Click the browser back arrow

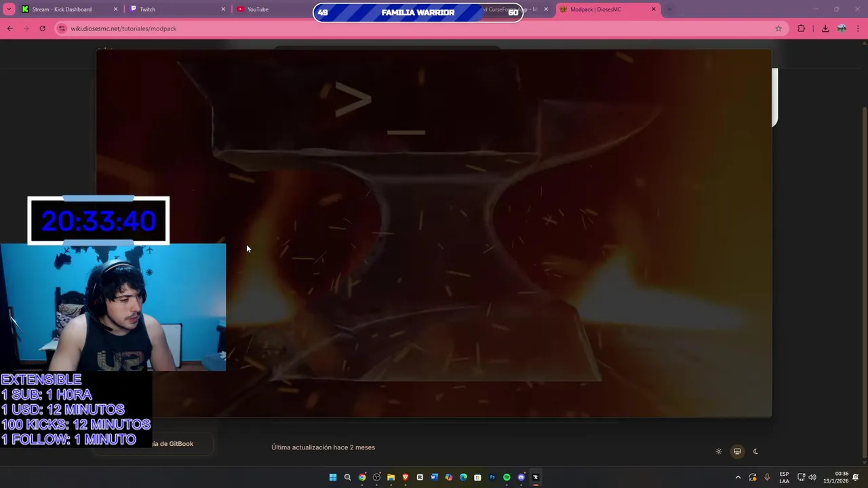[x=9, y=28]
